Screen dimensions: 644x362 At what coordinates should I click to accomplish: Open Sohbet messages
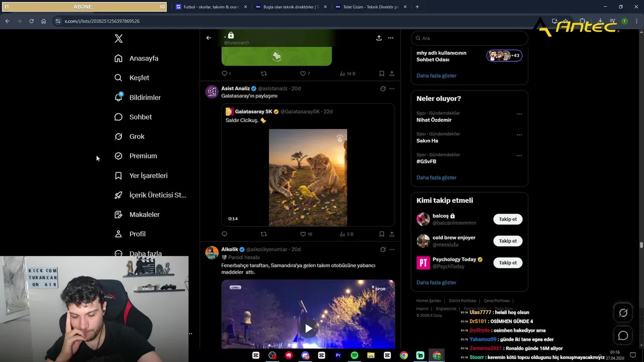pos(140,117)
